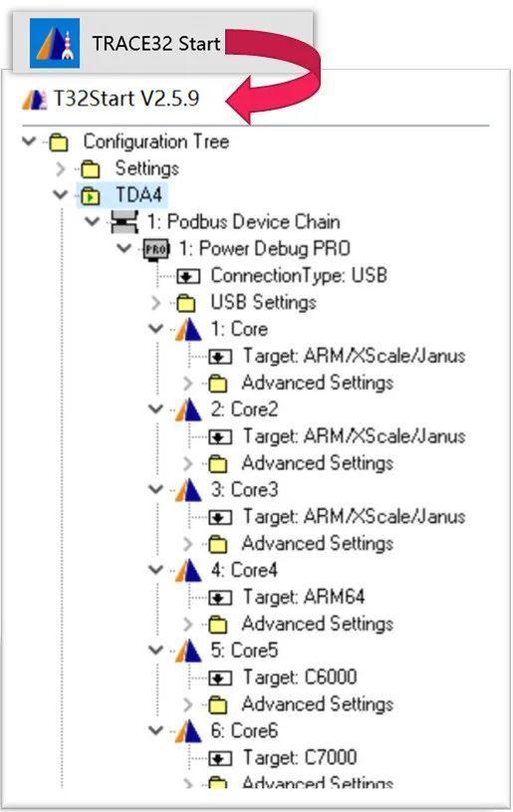513x812 pixels.
Task: Click the Power Debug PRO device icon
Action: pos(156,249)
